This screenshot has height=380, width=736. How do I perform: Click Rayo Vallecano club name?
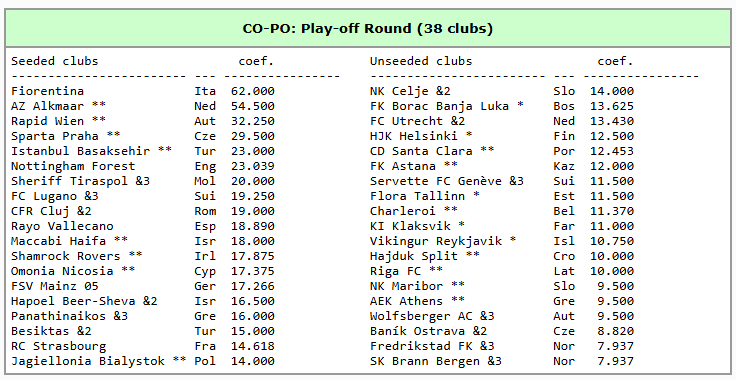click(x=62, y=226)
